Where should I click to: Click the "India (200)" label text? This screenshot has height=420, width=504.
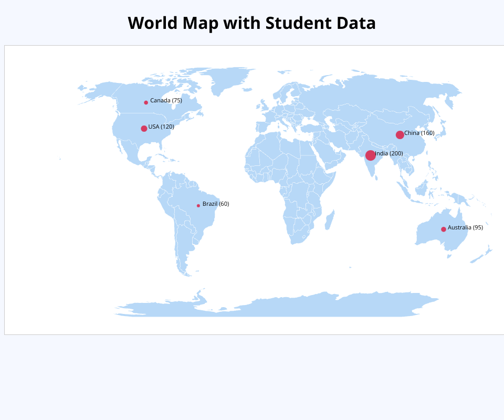point(389,153)
